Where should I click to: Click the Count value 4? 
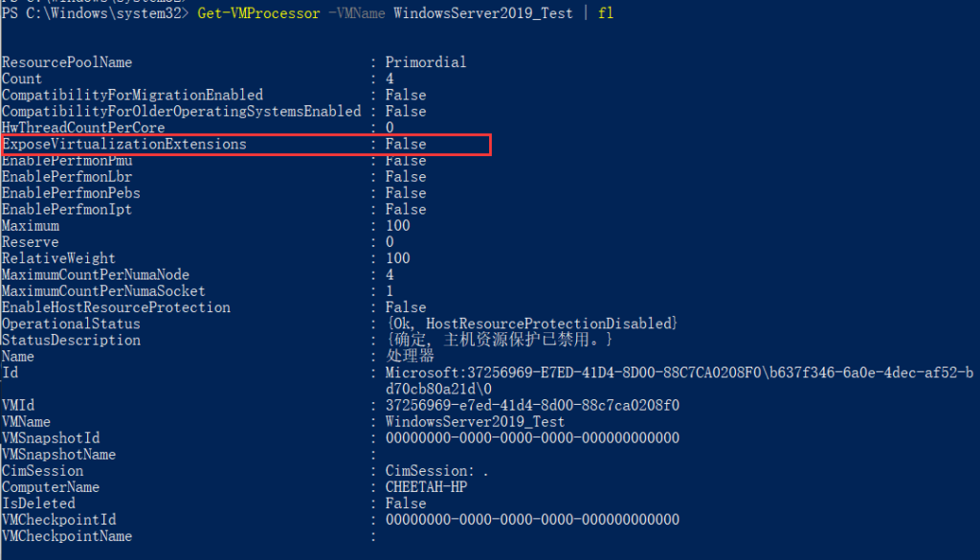pos(390,78)
